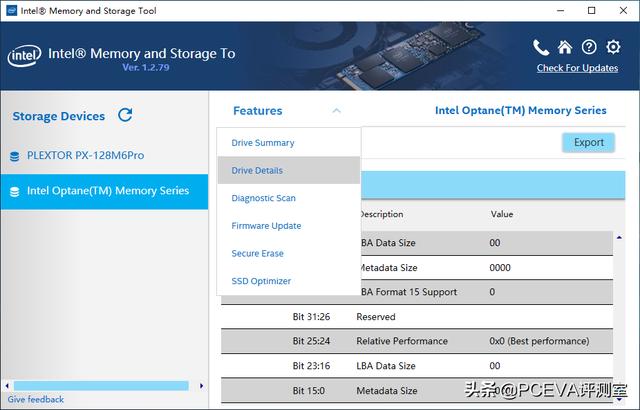Click the 'Bit 23:16' cell
The image size is (640, 410).
311,366
